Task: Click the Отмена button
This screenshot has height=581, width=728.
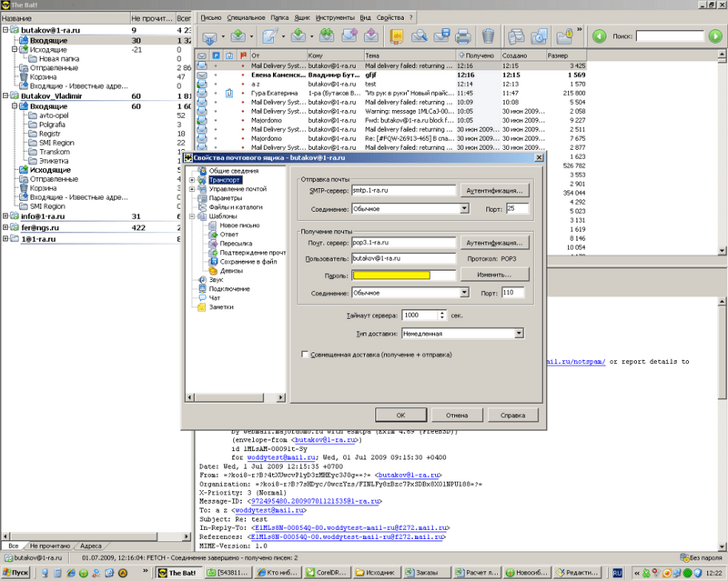Action: point(457,416)
